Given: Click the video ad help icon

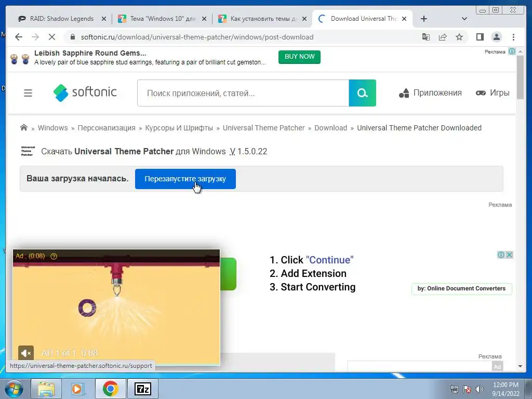Looking at the screenshot, I should (54, 256).
